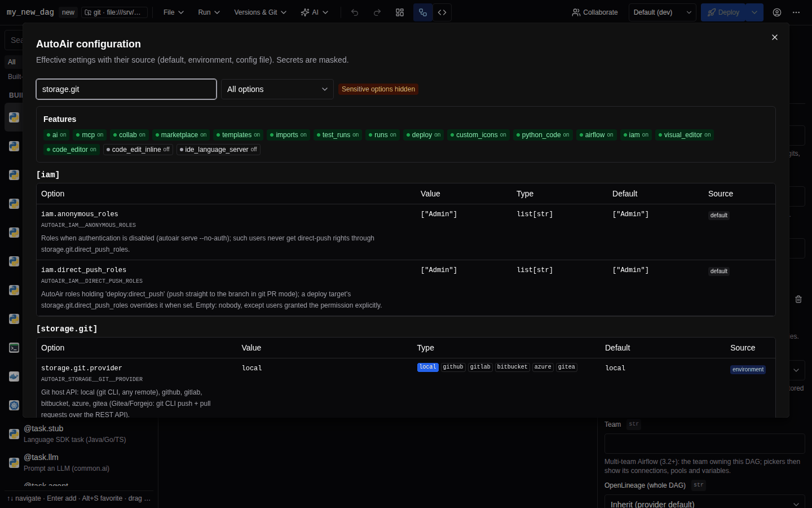Select the gitea provider type tag

point(567,367)
